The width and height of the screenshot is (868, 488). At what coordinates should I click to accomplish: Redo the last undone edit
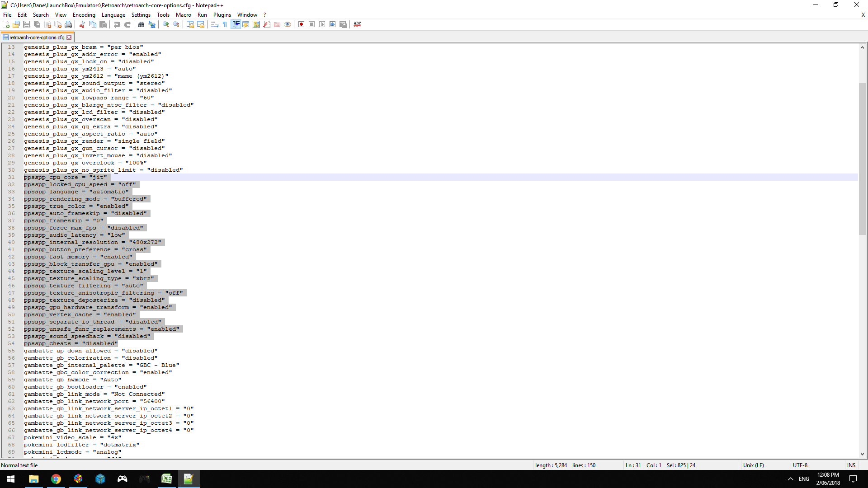(x=127, y=24)
